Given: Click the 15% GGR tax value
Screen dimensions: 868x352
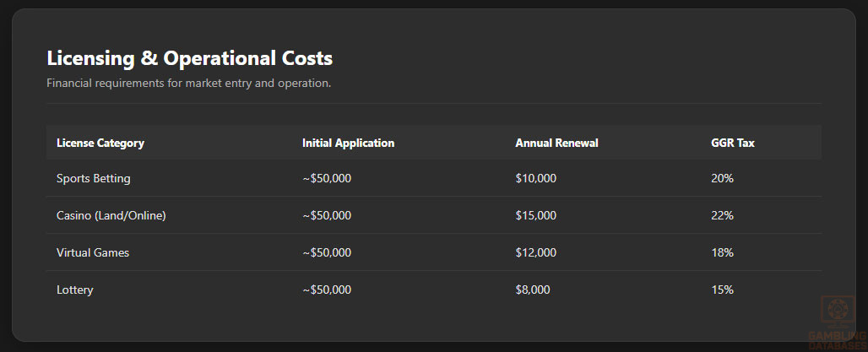Looking at the screenshot, I should coord(722,290).
